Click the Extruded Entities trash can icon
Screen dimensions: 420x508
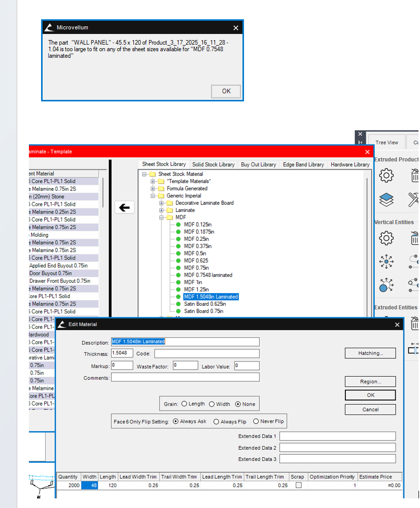[415, 323]
